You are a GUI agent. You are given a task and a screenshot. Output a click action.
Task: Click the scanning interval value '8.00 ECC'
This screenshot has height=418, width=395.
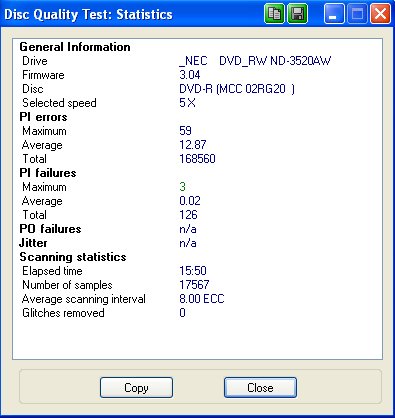click(202, 299)
